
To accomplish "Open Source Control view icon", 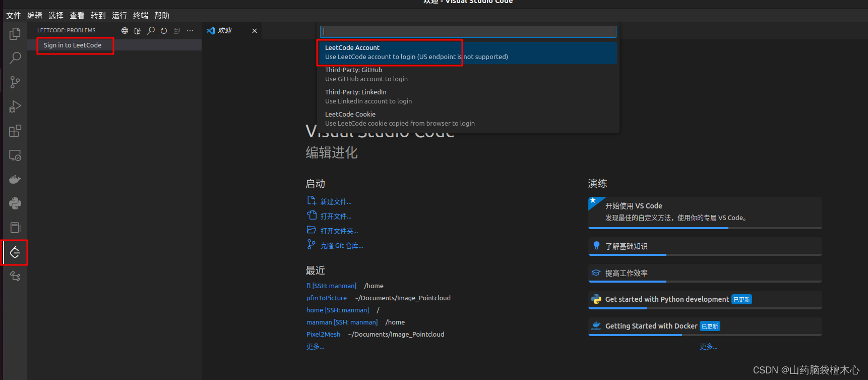I will pyautogui.click(x=15, y=82).
